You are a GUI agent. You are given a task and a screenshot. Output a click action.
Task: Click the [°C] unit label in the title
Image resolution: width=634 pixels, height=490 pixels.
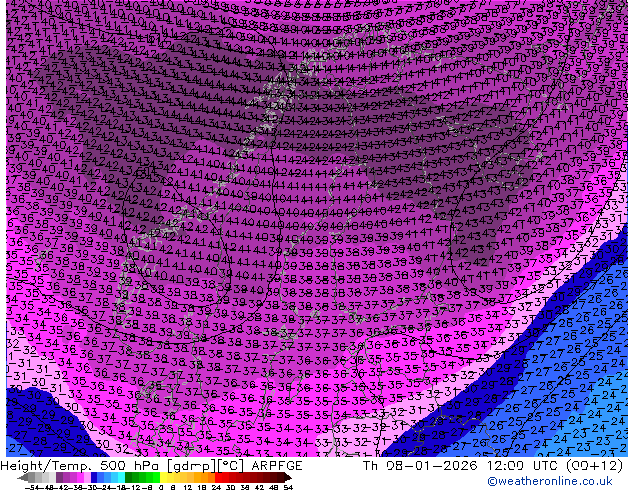(x=231, y=466)
